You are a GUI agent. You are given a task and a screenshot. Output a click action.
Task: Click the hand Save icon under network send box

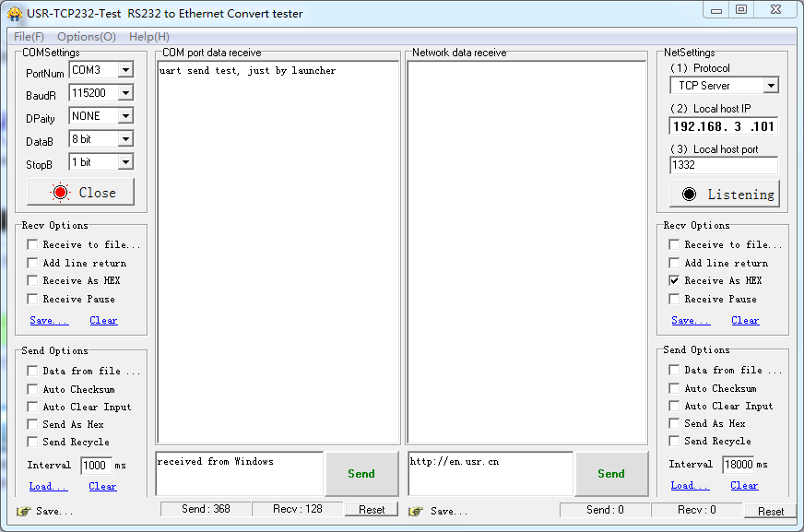click(417, 511)
